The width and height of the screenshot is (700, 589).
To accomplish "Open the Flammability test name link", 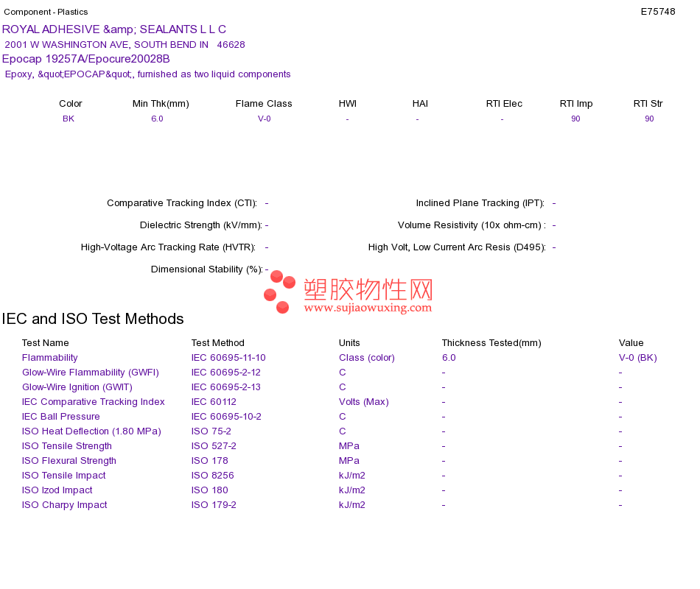I will click(x=50, y=357).
